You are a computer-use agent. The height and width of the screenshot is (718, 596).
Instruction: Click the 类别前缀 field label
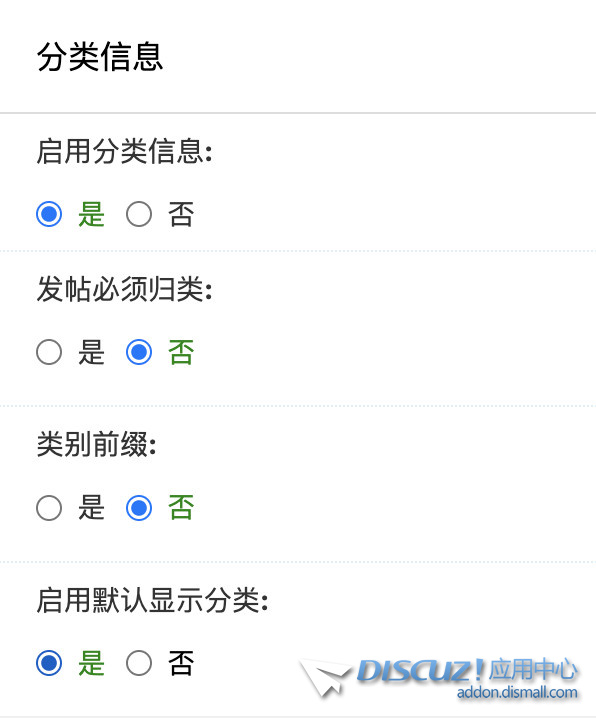click(97, 444)
